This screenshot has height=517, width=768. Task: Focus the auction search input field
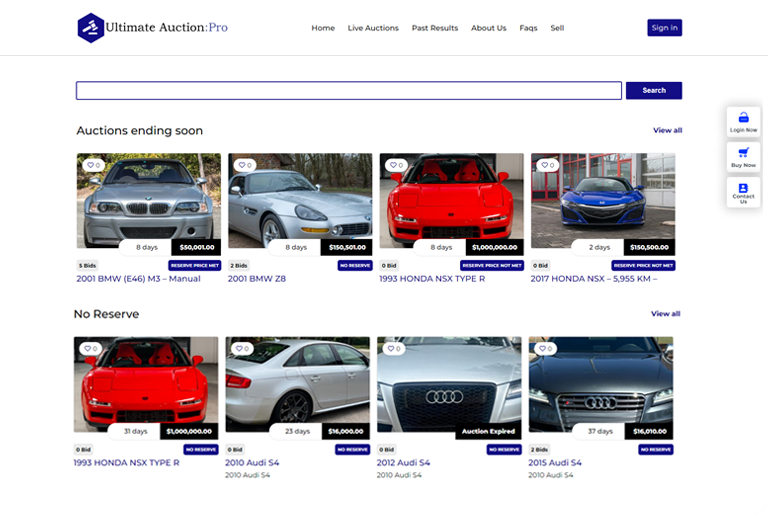pyautogui.click(x=348, y=90)
